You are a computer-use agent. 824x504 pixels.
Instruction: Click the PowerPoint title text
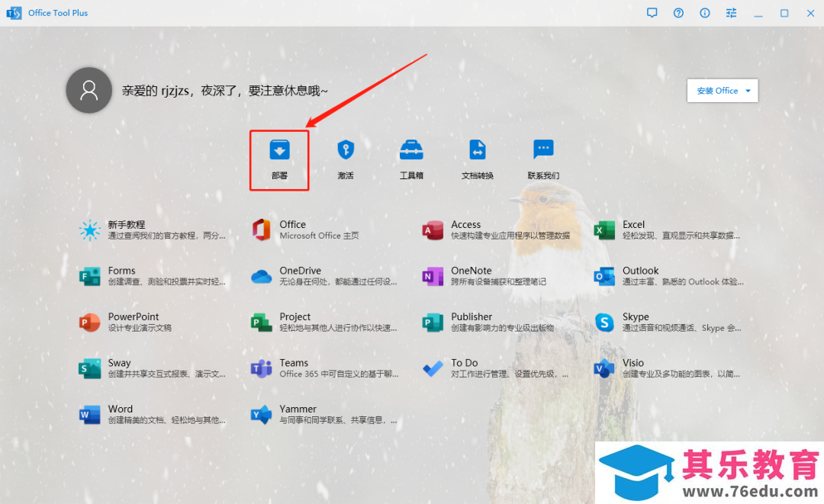[x=134, y=316]
